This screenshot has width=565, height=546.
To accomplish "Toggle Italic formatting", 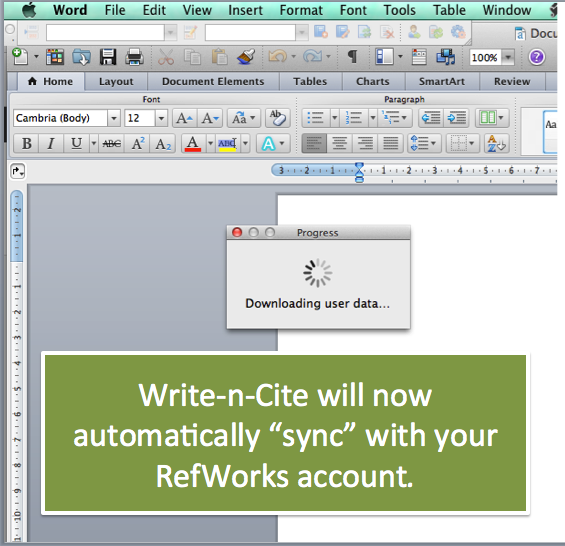I will (x=51, y=144).
